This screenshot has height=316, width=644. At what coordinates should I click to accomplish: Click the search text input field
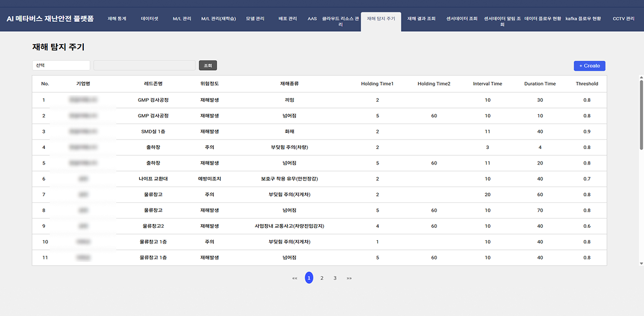pyautogui.click(x=145, y=65)
